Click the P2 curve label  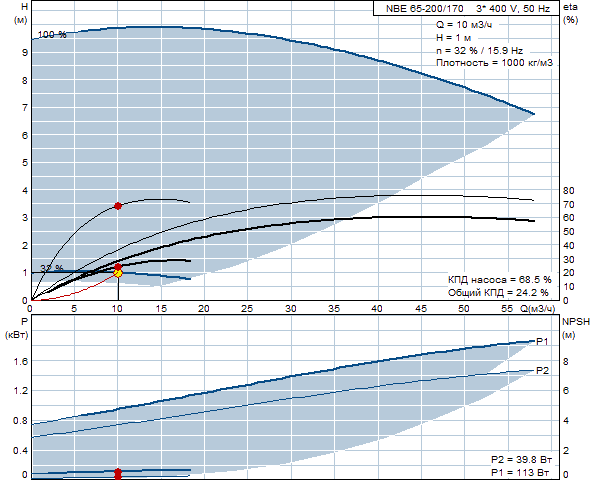[543, 370]
